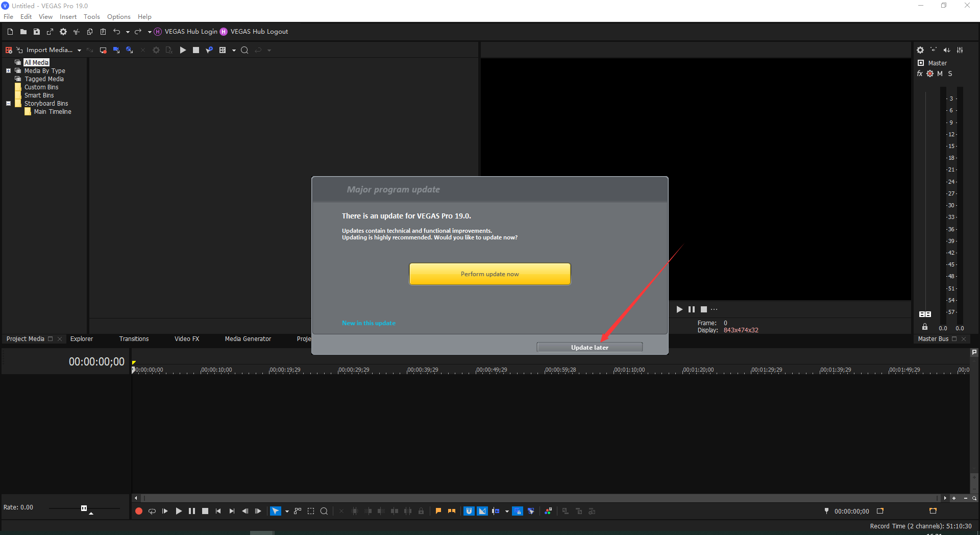Select the Smart Bins folder
980x535 pixels.
(x=39, y=95)
